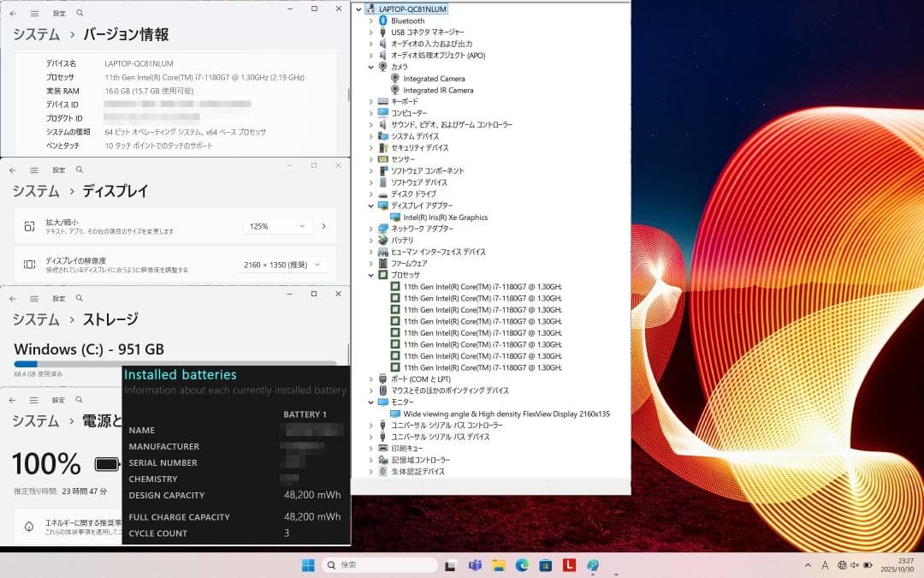The height and width of the screenshot is (578, 924).
Task: Collapse the カメラ category in Device Manager
Action: click(x=370, y=67)
